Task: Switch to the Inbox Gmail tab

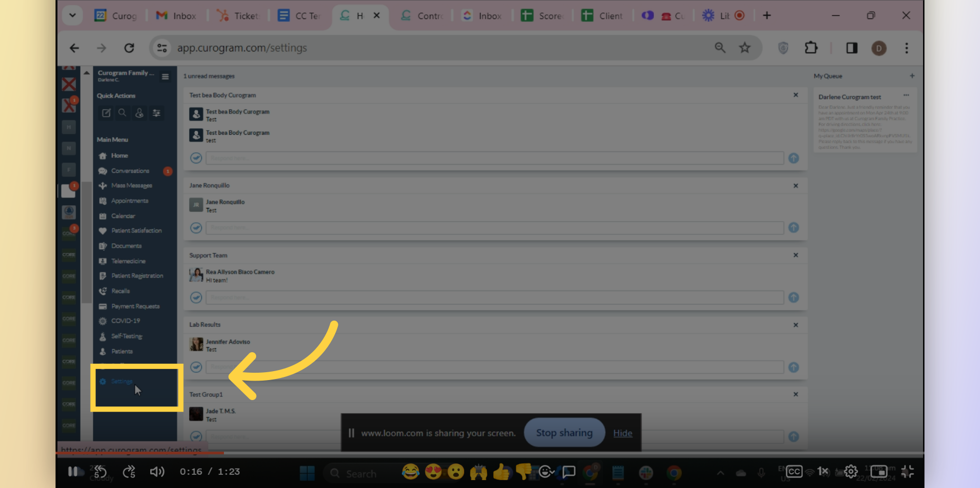Action: click(177, 16)
